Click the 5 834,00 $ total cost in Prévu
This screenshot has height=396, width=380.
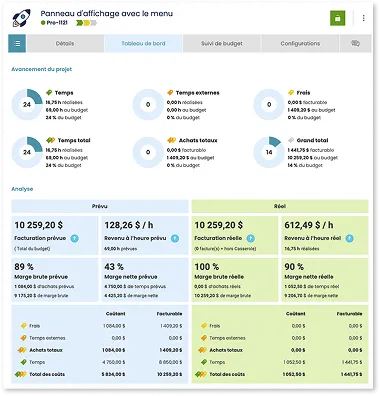113,374
